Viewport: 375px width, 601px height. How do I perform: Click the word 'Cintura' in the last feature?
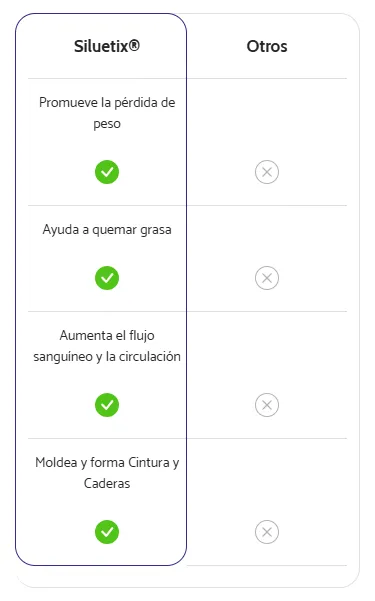149,462
